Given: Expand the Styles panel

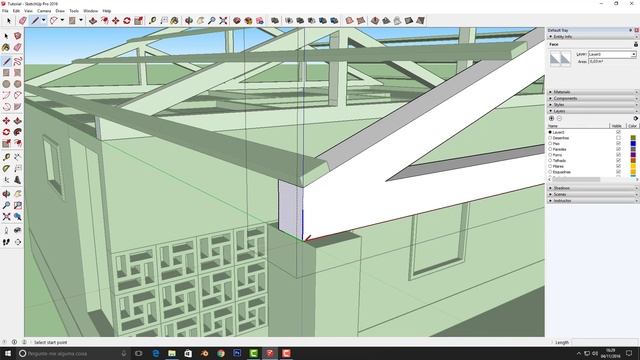Looking at the screenshot, I should (593, 105).
